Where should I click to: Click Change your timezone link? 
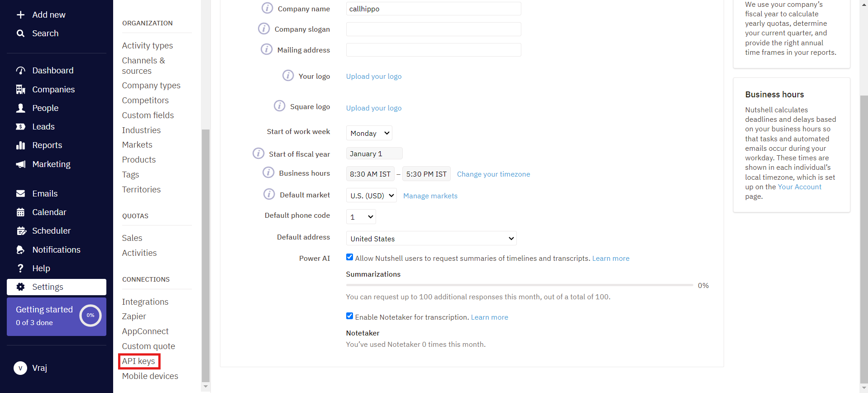493,174
